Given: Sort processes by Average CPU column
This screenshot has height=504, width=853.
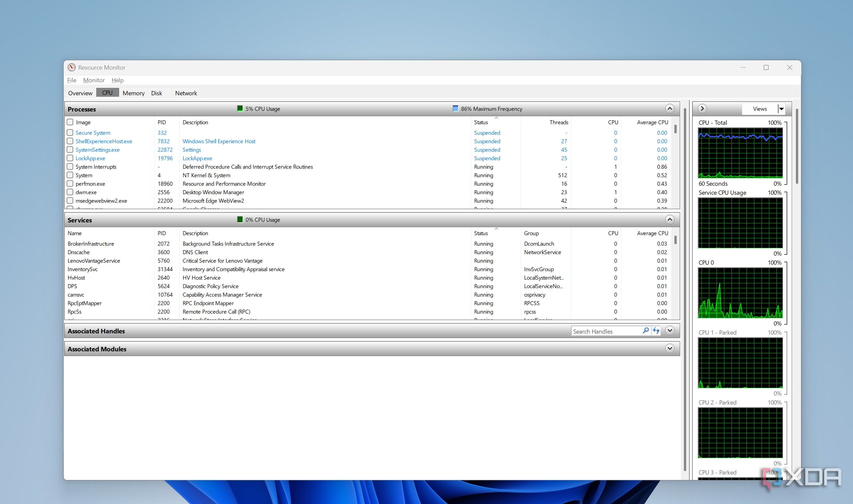Looking at the screenshot, I should coord(652,122).
